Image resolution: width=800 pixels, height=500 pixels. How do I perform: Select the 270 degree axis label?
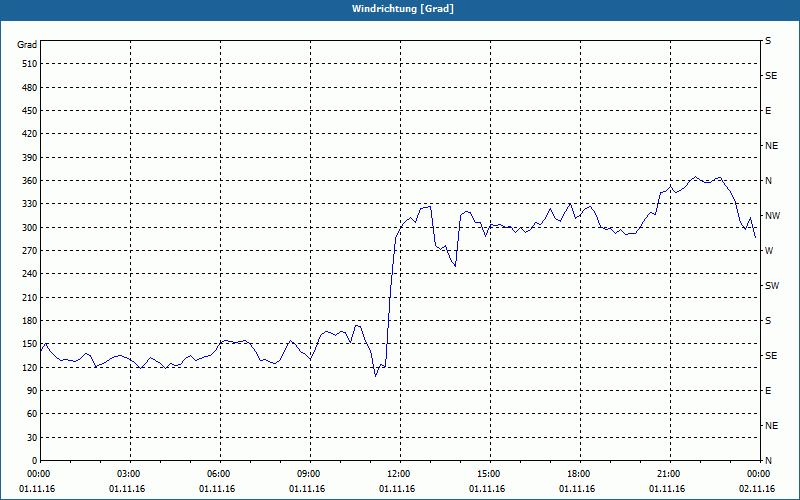coord(30,251)
